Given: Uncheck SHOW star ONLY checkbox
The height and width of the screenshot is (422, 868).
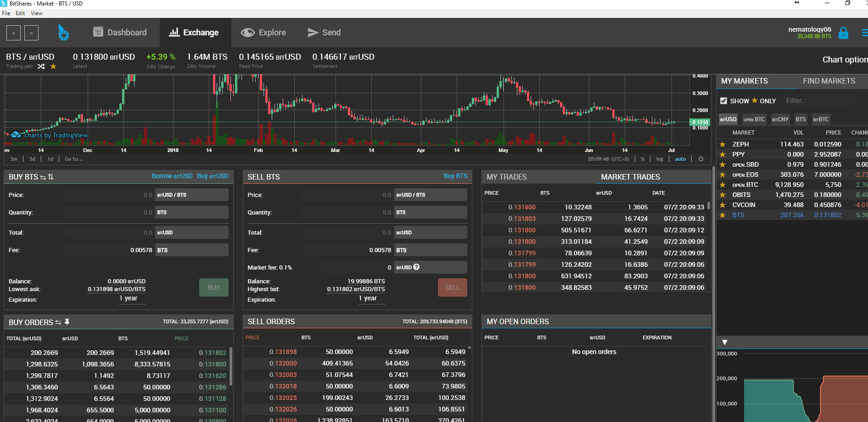Looking at the screenshot, I should pos(723,101).
